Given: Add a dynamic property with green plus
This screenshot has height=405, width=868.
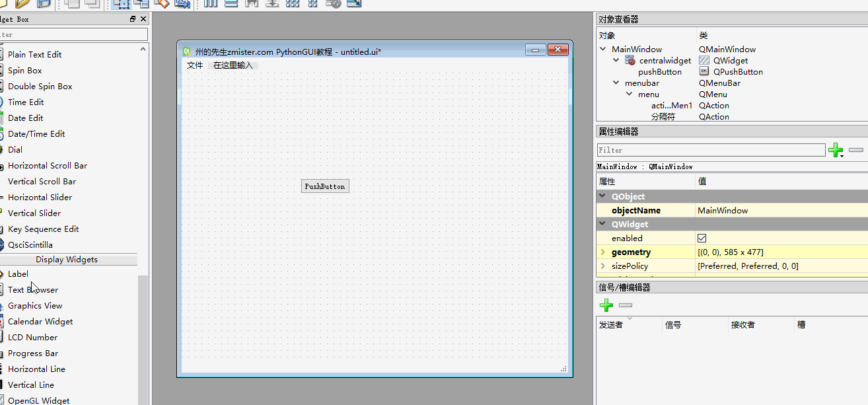Looking at the screenshot, I should 835,150.
